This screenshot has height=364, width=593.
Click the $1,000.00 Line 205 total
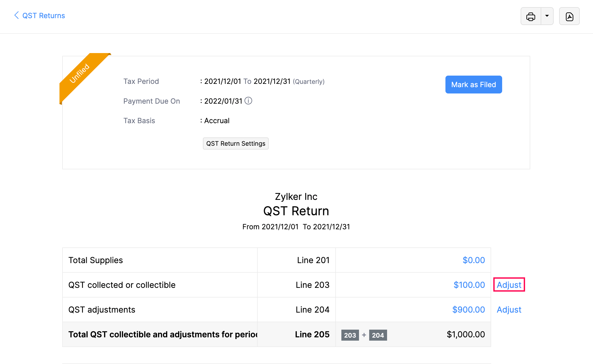pos(466,334)
